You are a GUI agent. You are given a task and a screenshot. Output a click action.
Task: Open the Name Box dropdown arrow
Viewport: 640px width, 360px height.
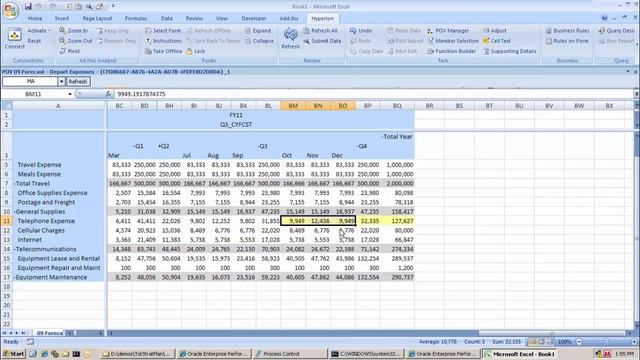click(70, 94)
